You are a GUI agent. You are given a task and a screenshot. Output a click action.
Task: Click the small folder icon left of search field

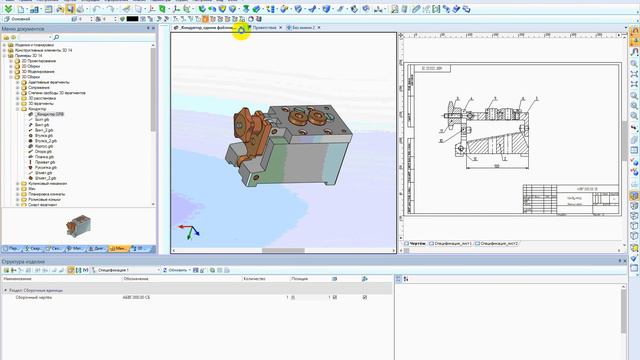(x=6, y=37)
